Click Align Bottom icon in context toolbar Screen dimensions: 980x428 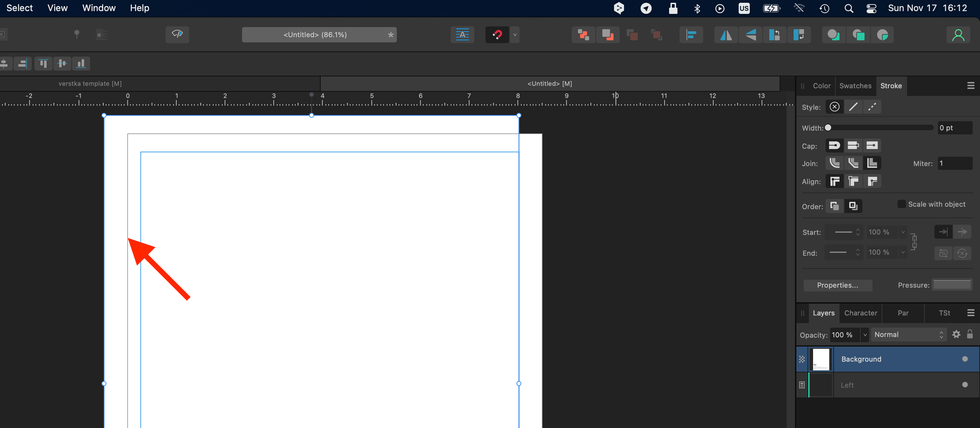[x=81, y=63]
